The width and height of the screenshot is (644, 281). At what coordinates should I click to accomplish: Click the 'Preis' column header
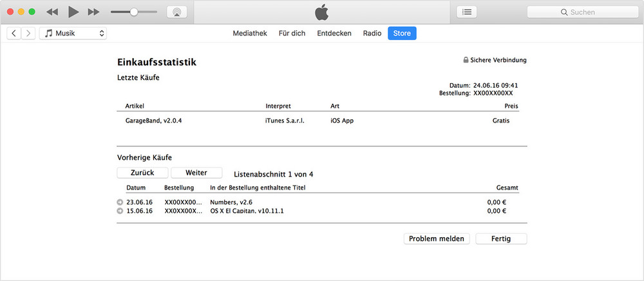[x=511, y=106]
